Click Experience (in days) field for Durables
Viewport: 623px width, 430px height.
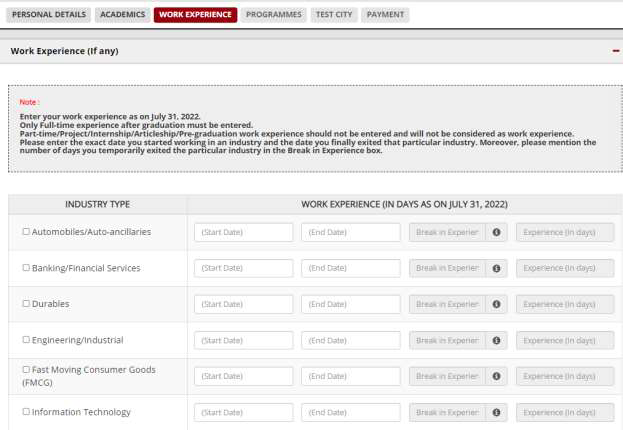[565, 304]
